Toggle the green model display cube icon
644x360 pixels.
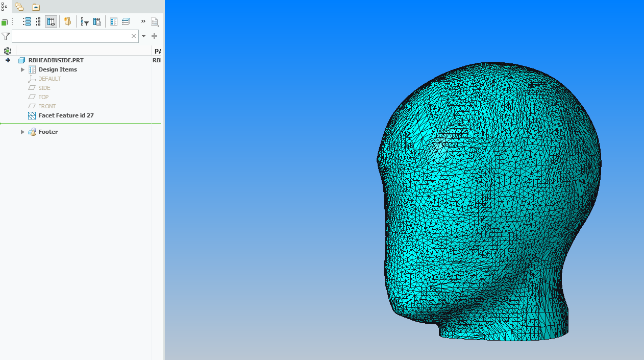tap(4, 21)
